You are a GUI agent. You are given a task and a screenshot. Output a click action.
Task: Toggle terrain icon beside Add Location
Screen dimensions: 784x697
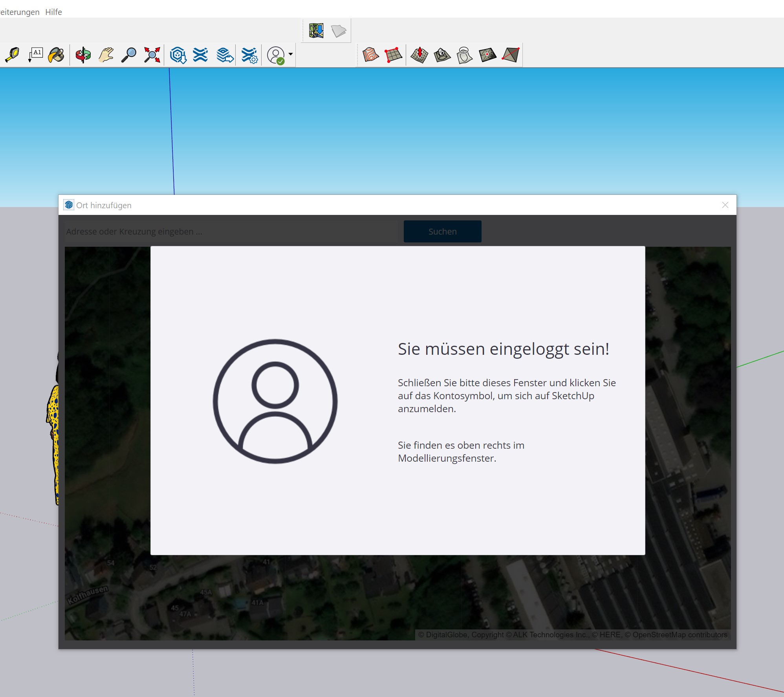pos(338,31)
